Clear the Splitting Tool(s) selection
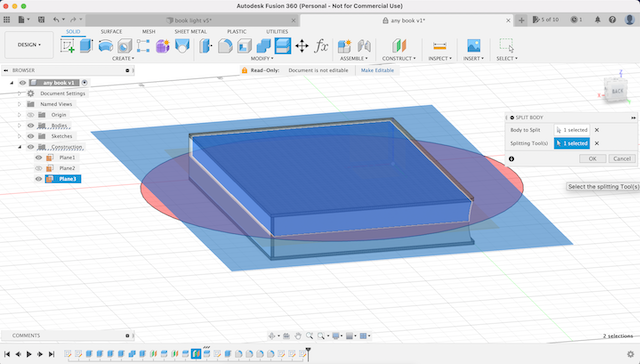 597,143
